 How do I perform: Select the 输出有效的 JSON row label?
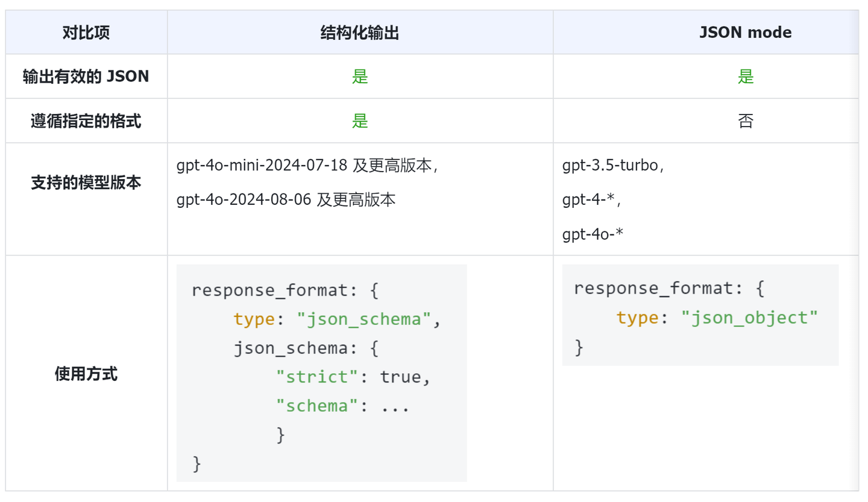86,77
